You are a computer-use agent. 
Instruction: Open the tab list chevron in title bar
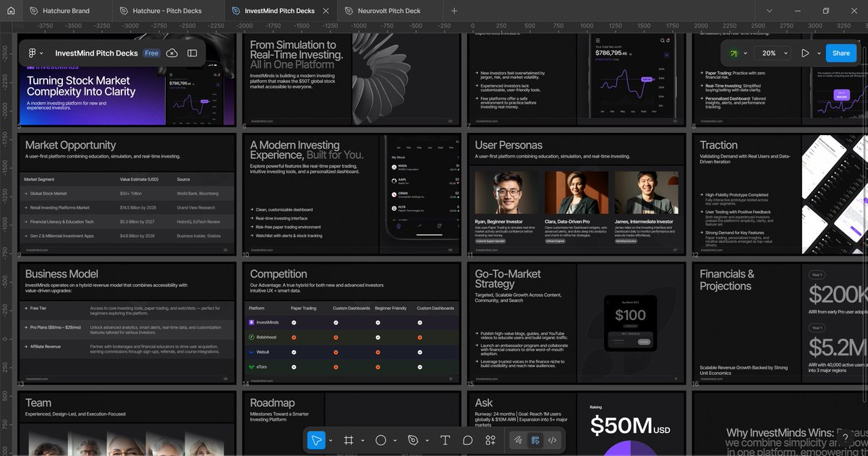click(769, 11)
